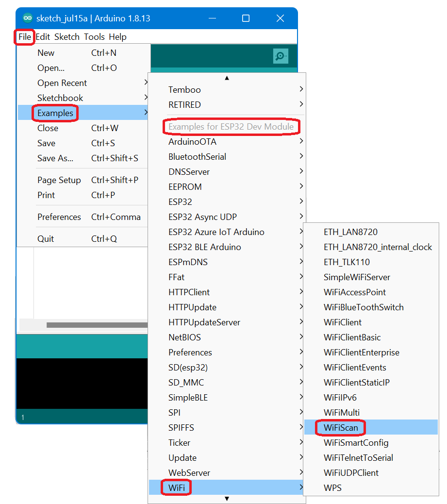Screen dimensions: 447x504
Task: Load the WiFiSmartConfig example
Action: 371,443
